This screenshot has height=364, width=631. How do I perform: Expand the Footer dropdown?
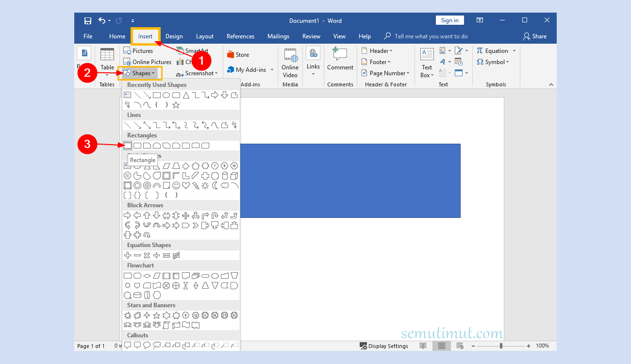coord(376,62)
